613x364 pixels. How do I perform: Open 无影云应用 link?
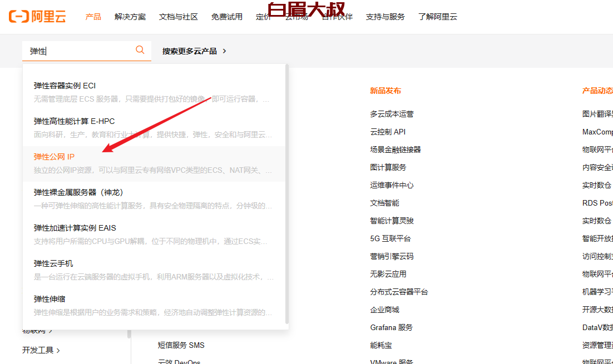coord(388,274)
